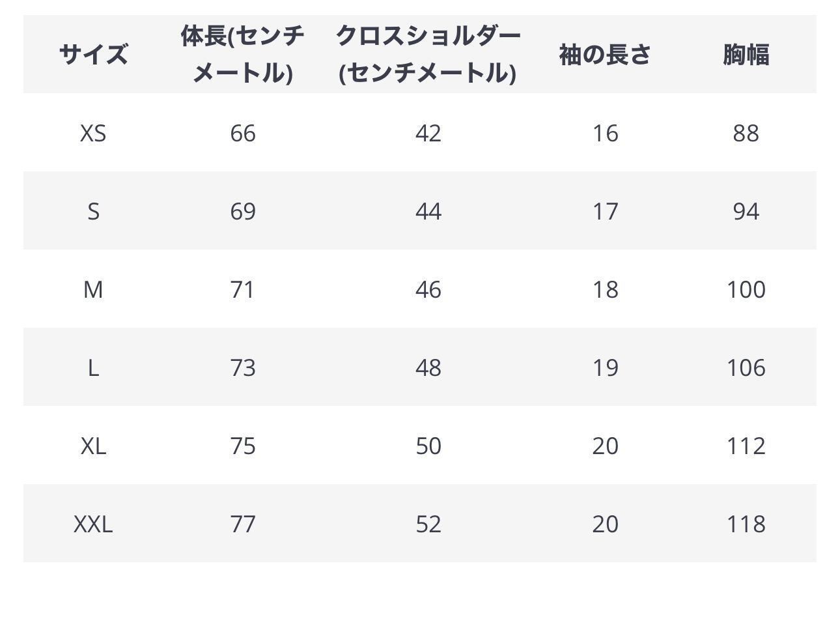Screen dimensions: 840x630
Task: Click the 体長(センチメートル) column header
Action: tap(242, 54)
